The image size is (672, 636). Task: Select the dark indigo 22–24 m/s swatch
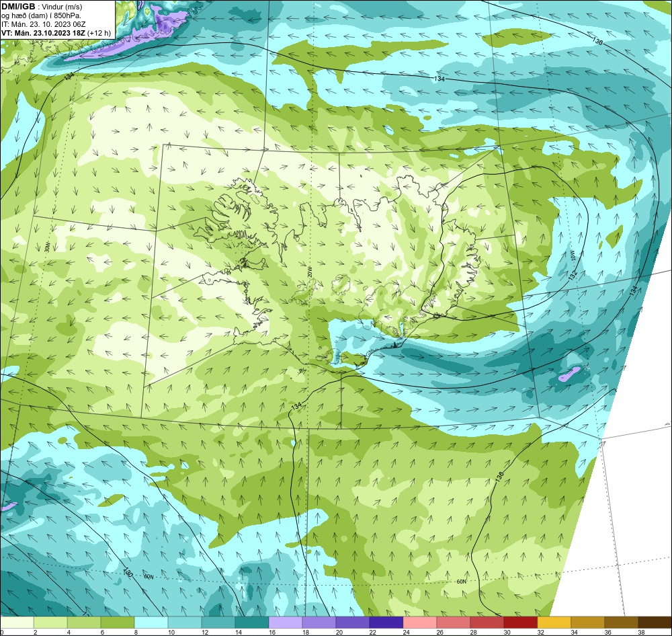pyautogui.click(x=386, y=623)
